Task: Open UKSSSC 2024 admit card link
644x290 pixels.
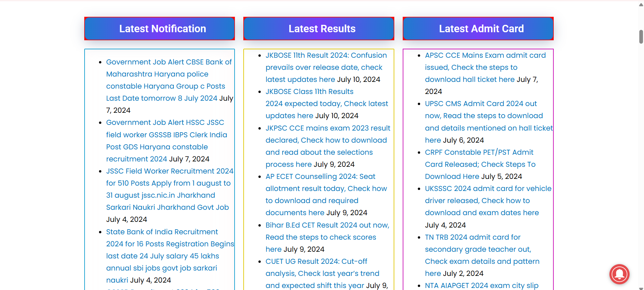Action: (488, 189)
